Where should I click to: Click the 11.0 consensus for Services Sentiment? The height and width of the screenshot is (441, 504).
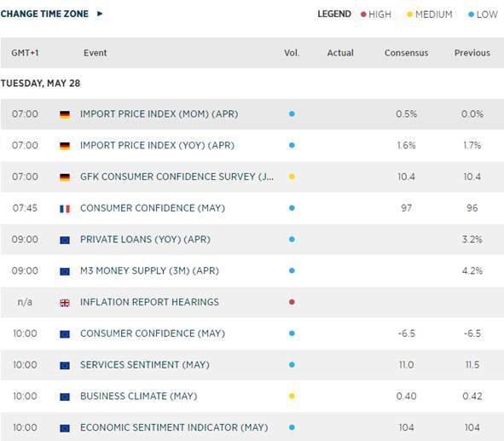pos(406,365)
